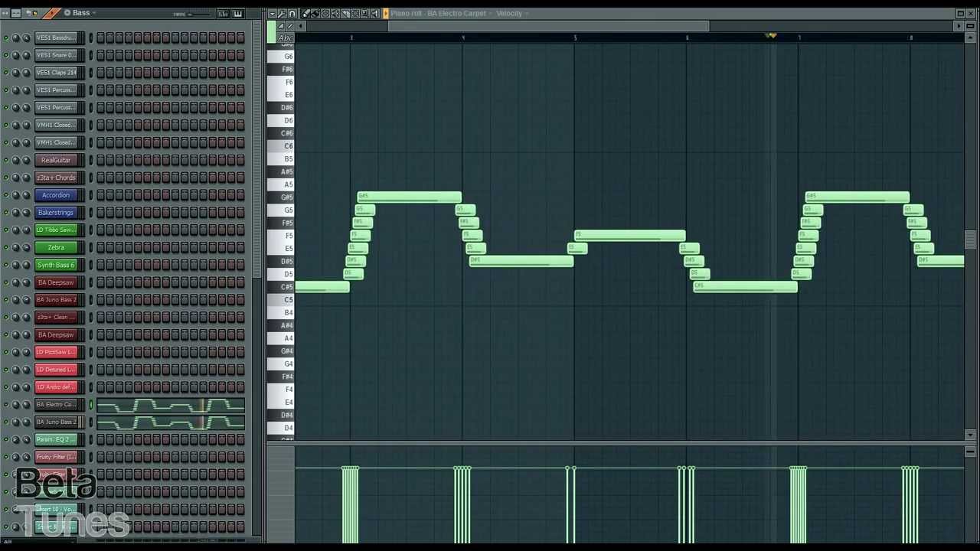Viewport: 980px width, 551px height.
Task: Click the volume knob of VES1 Bassdrum channel
Action: [26, 37]
